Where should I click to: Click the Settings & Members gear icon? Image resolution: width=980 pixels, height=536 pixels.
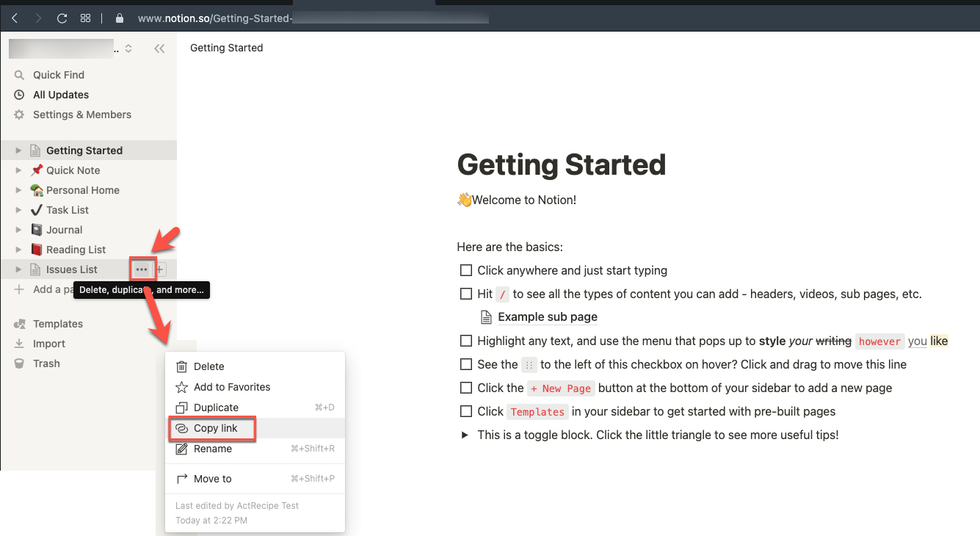(20, 115)
